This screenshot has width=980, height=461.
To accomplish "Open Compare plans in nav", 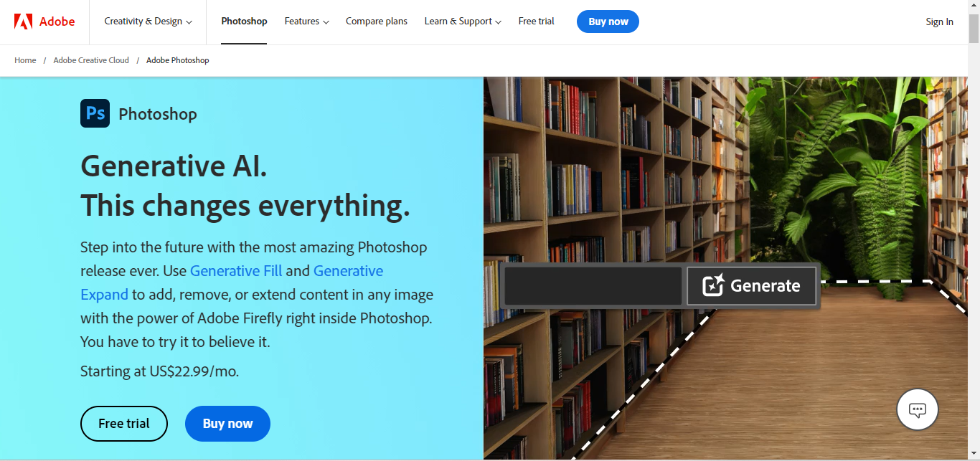I will coord(377,22).
